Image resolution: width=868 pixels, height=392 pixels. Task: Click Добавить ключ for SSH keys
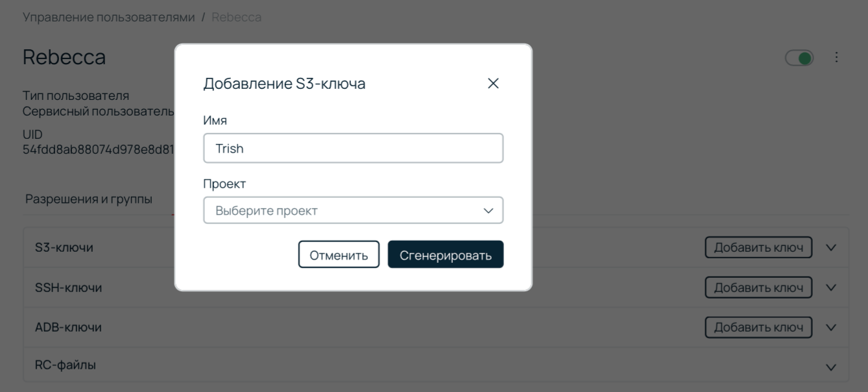[758, 286]
